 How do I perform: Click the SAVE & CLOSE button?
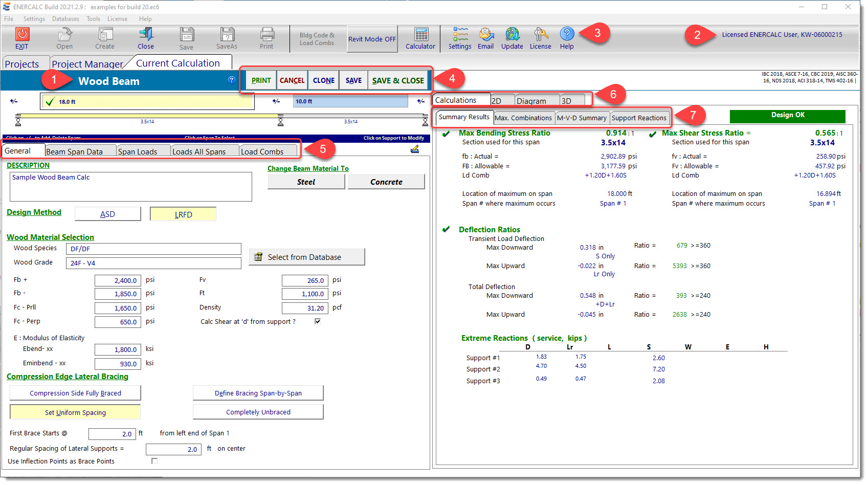click(x=398, y=80)
